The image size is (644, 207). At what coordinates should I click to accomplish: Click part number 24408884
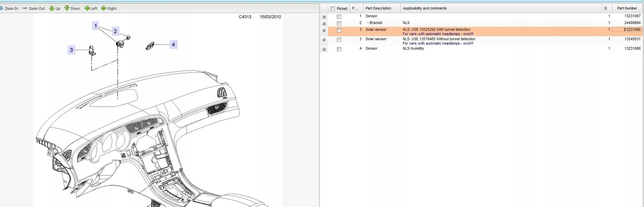pyautogui.click(x=632, y=23)
